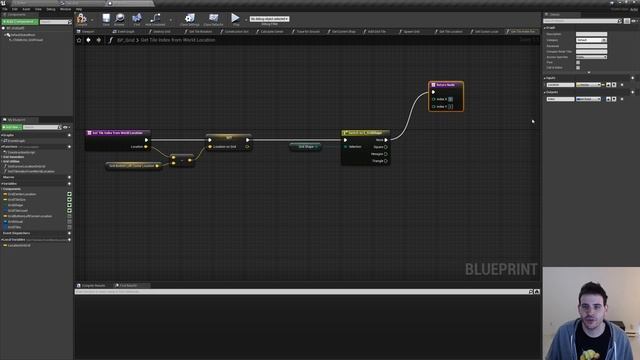Remove the output parameter with the X icon
640x360 pixels.
622,99
